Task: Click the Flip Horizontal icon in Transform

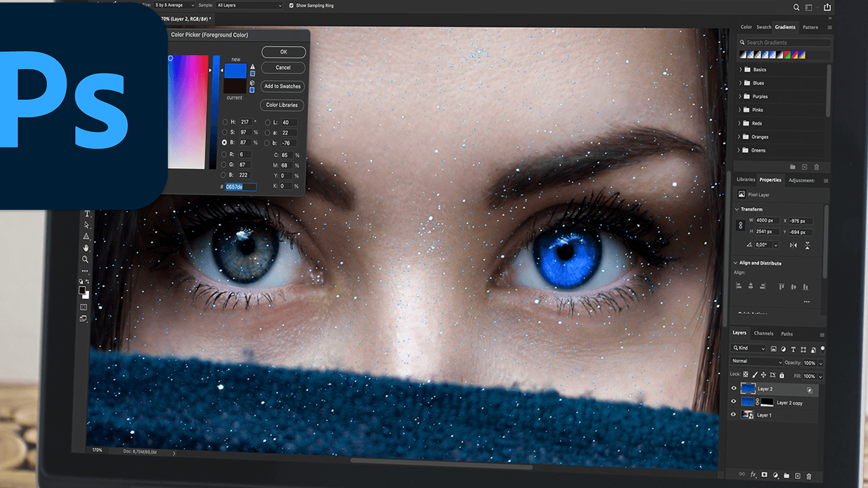Action: pos(793,245)
